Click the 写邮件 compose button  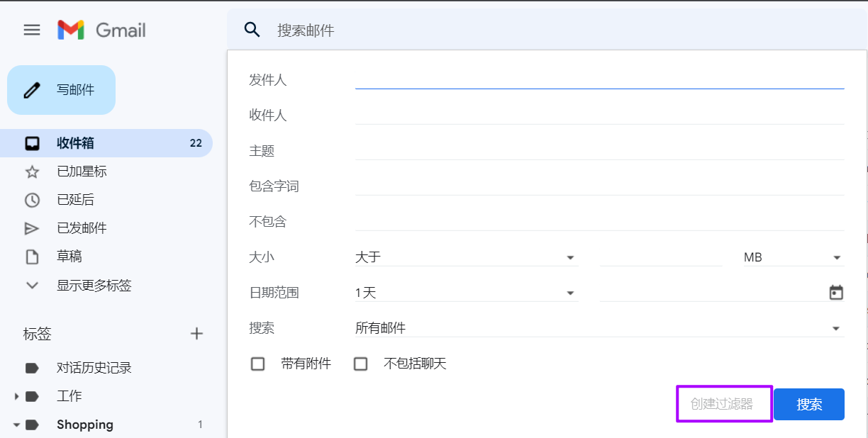tap(61, 90)
